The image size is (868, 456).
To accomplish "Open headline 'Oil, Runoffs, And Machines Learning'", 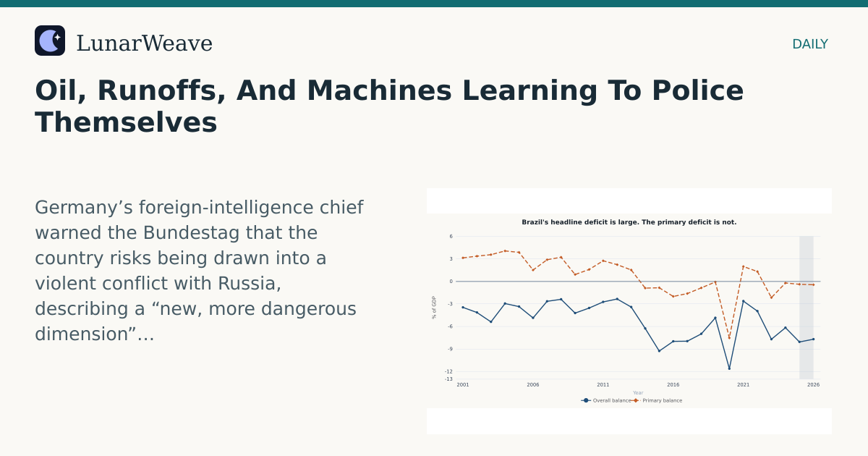I will (389, 106).
